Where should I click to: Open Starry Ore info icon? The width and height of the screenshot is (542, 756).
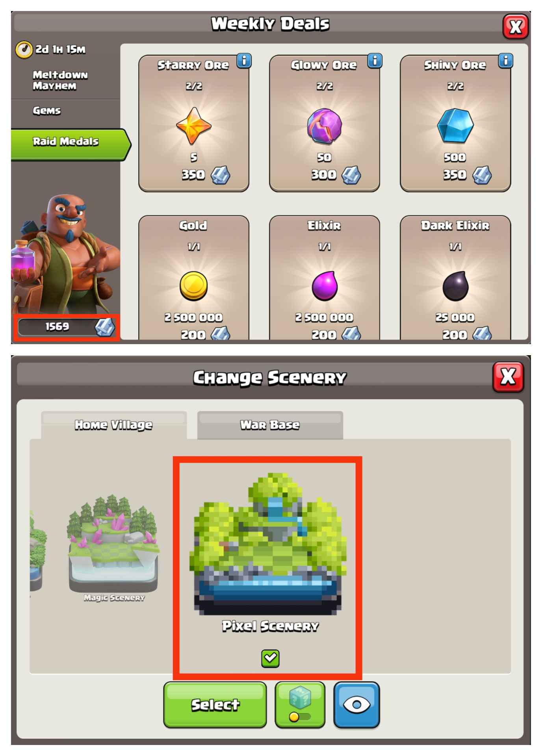[244, 61]
